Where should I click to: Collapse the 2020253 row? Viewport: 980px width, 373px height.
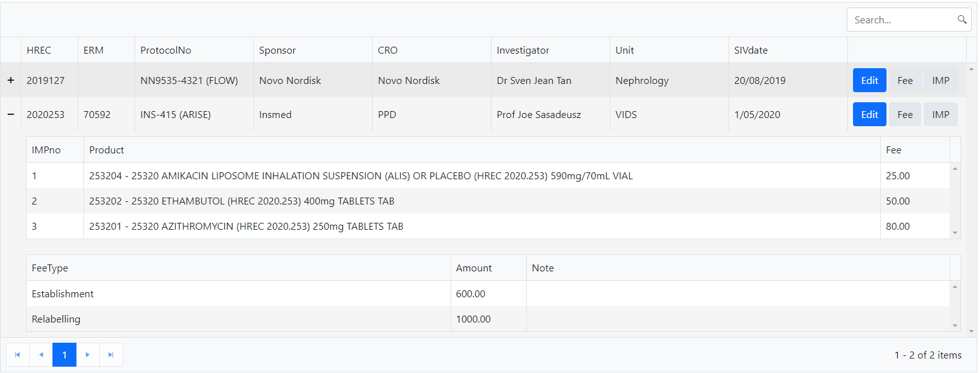point(11,115)
